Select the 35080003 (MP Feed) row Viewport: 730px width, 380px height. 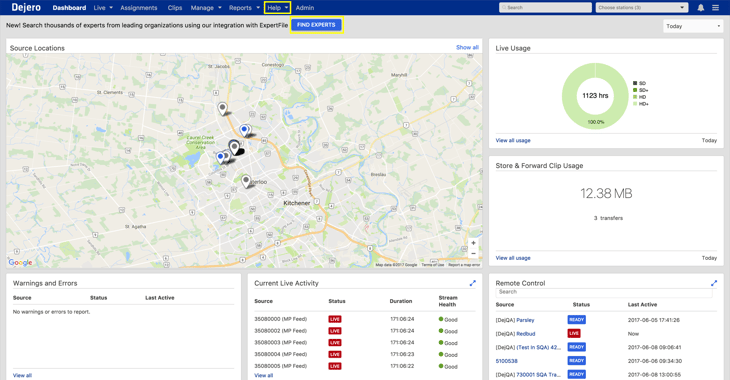coord(365,343)
